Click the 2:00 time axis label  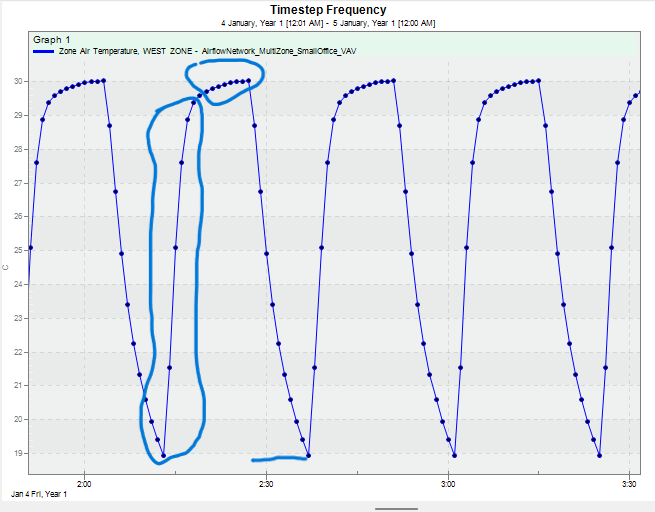(x=84, y=484)
